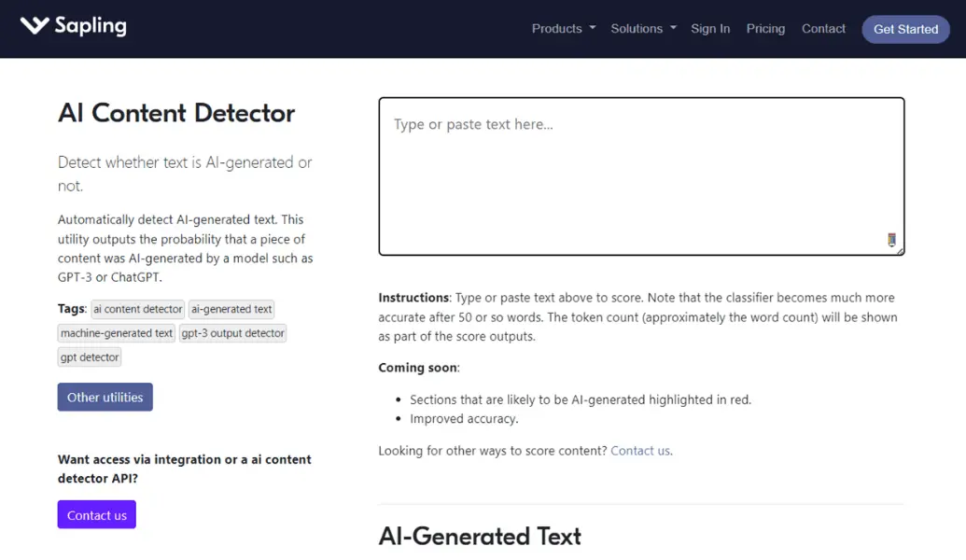Open the Solutions dropdown menu
The image size is (966, 560).
coord(643,28)
